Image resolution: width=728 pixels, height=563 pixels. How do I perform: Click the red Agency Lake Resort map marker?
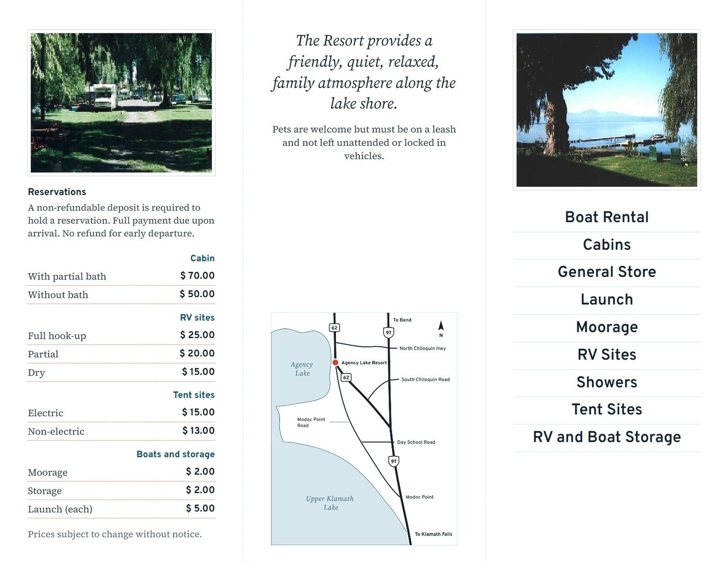coord(335,363)
